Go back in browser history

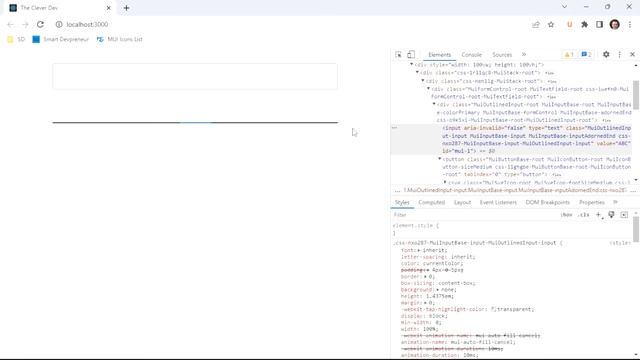coord(11,24)
